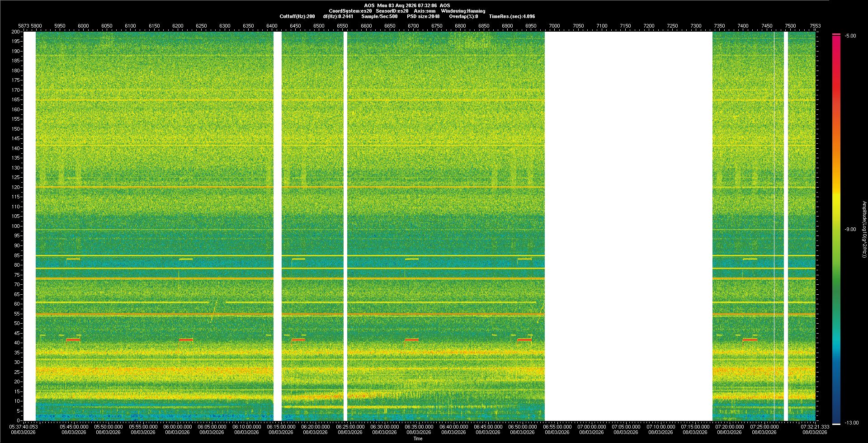Select the 'CoordSystem:es20' header text
Image resolution: width=868 pixels, height=443 pixels.
click(x=350, y=11)
